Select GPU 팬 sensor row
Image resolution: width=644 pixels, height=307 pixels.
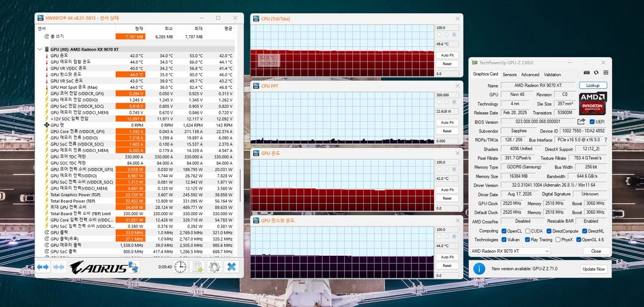(x=139, y=125)
